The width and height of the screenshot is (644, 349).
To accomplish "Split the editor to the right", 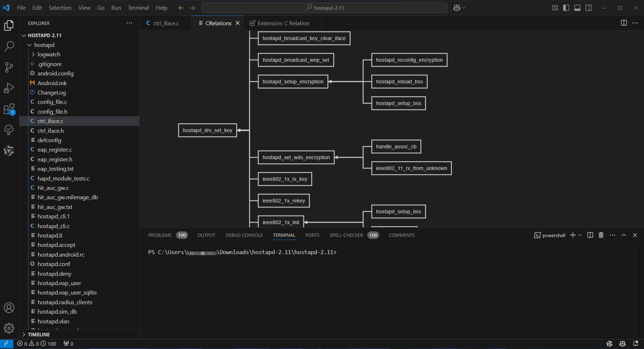I will tap(624, 23).
